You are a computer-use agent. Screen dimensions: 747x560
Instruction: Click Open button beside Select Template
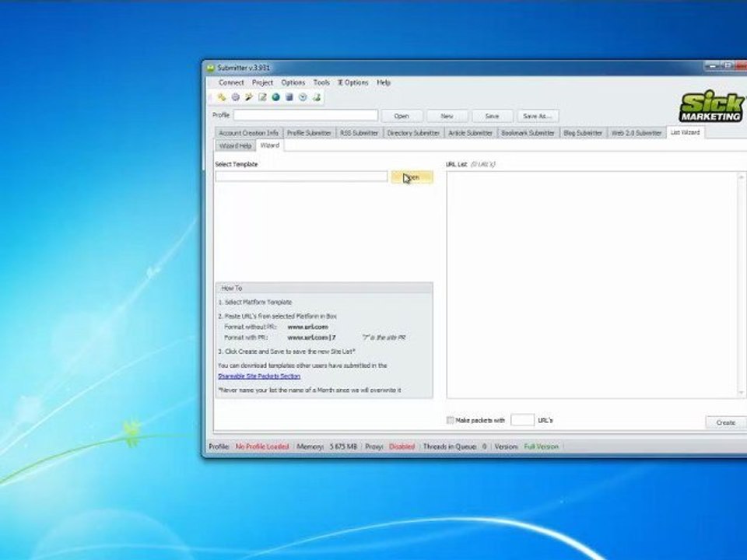click(x=412, y=177)
